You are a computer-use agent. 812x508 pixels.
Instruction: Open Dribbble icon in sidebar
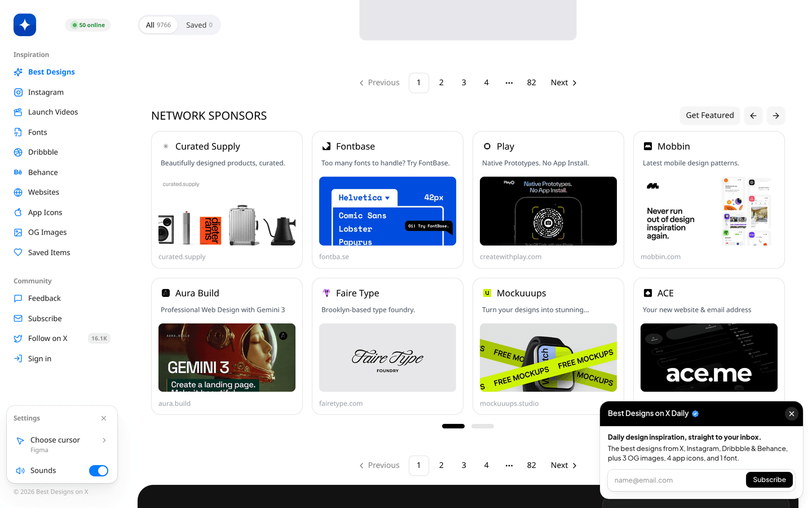click(x=18, y=152)
